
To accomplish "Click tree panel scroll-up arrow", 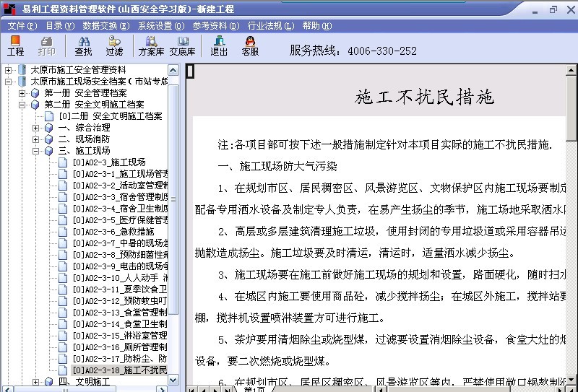I will 173,70.
